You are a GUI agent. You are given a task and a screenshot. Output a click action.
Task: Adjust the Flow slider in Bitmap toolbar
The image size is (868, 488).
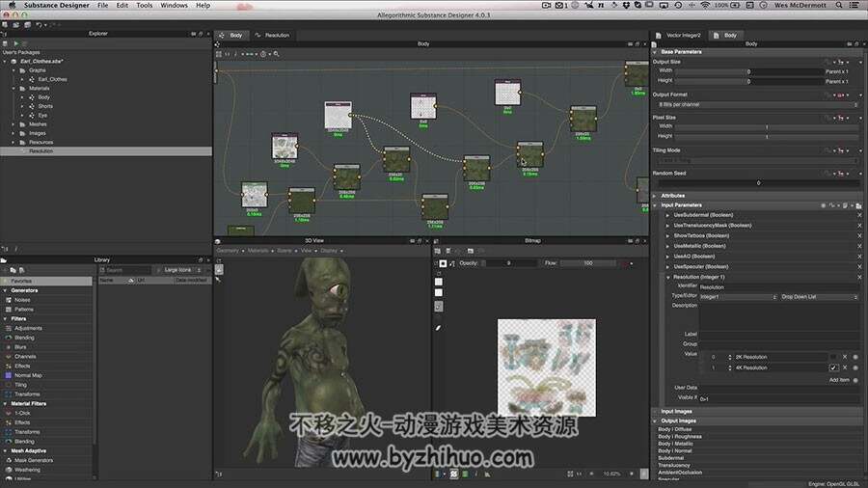pos(588,263)
